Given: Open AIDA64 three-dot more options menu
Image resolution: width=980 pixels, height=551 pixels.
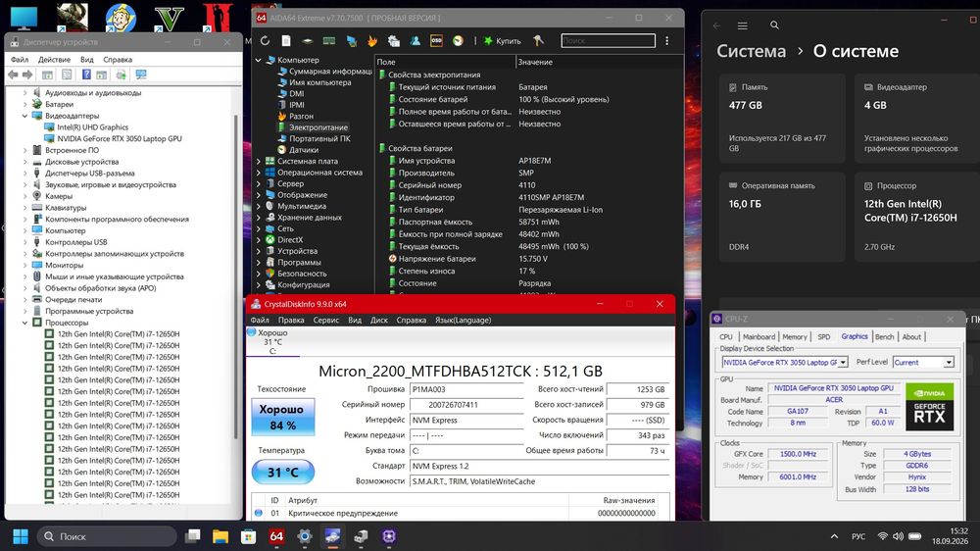Looking at the screenshot, I should coord(666,40).
